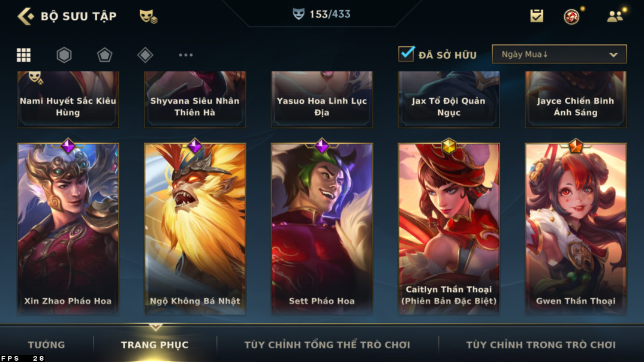This screenshot has height=362, width=644.
Task: Filter skins by pentagon rarity icon
Action: (104, 55)
